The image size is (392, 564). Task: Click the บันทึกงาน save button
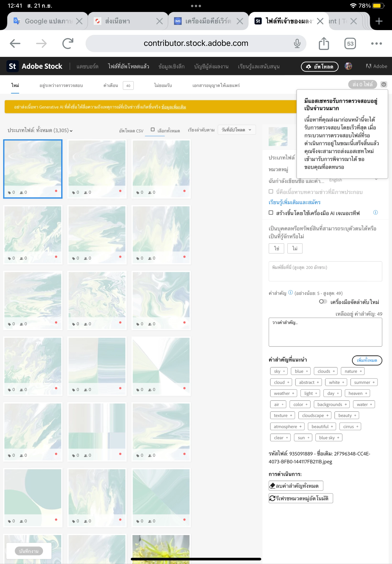[29, 551]
